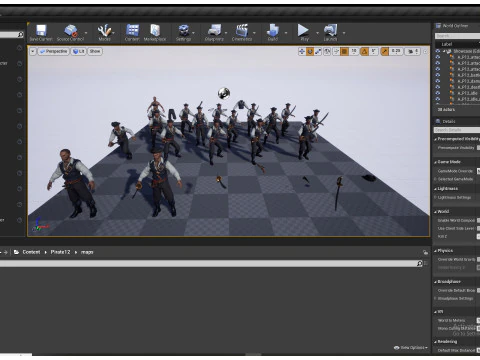Click the Save Current toolbar icon
The width and height of the screenshot is (480, 360).
41,31
